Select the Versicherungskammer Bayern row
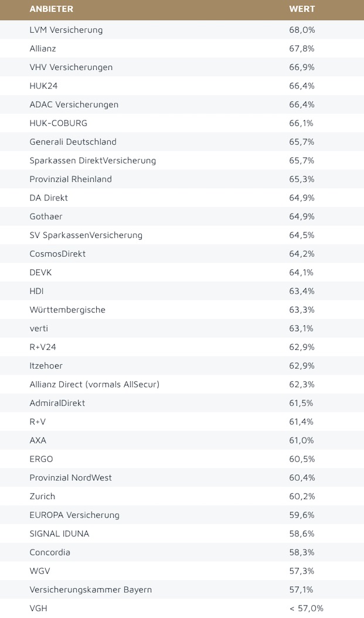Screen dimensions: 364x618 point(90,589)
